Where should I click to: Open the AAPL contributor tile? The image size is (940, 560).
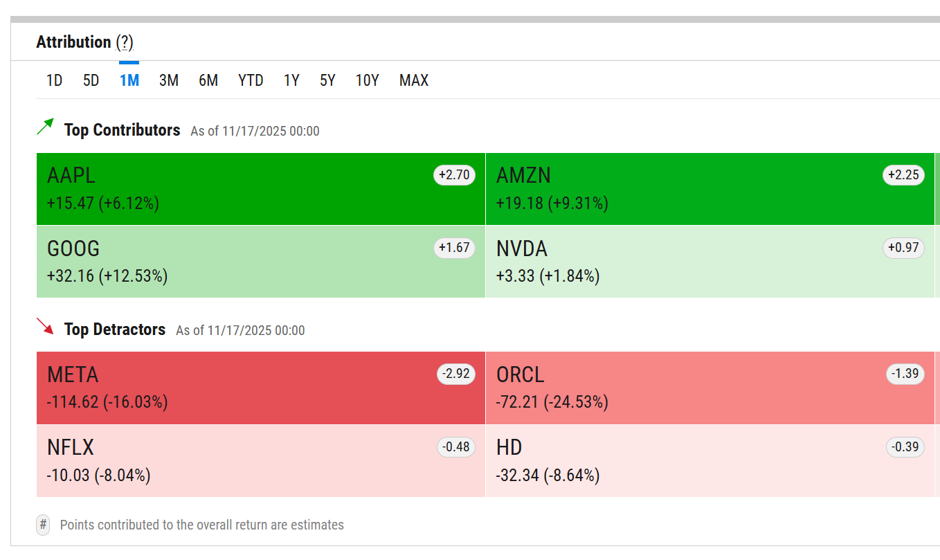point(260,189)
